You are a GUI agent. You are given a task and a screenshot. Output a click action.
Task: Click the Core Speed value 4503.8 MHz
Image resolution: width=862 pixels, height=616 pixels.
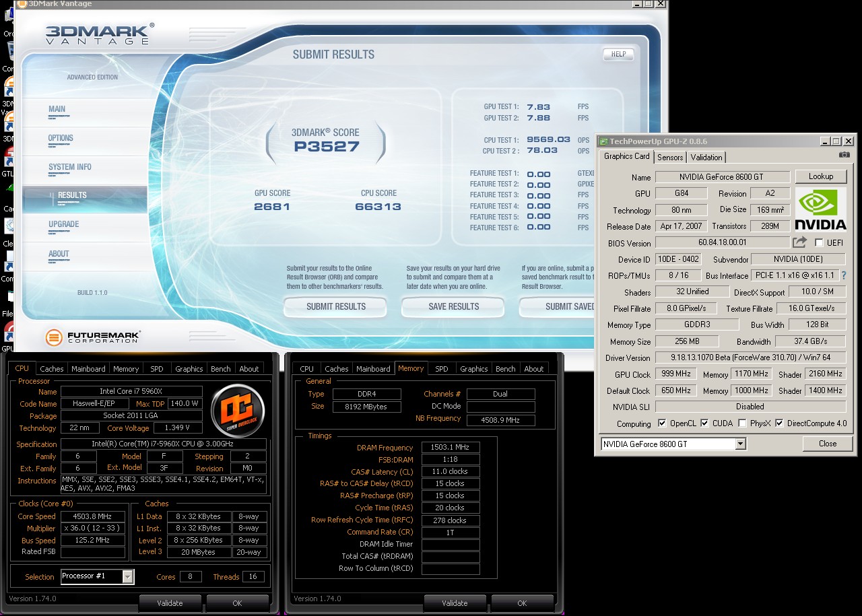point(93,516)
